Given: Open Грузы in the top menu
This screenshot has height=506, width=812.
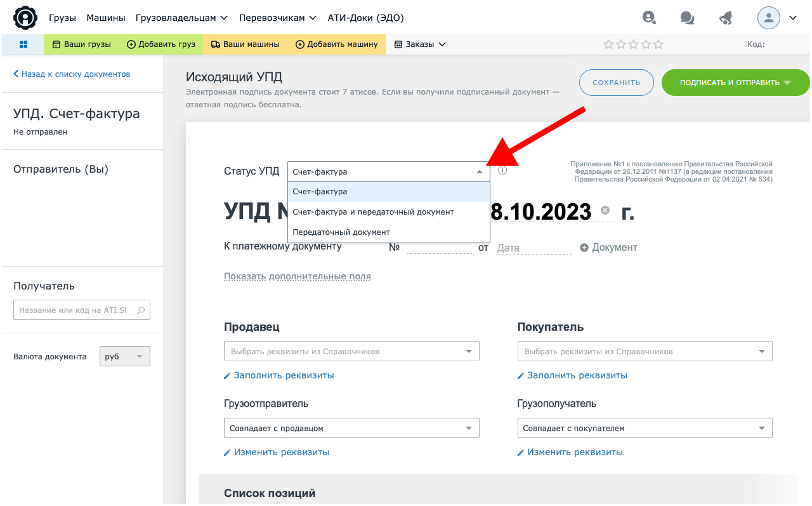Looking at the screenshot, I should (62, 18).
